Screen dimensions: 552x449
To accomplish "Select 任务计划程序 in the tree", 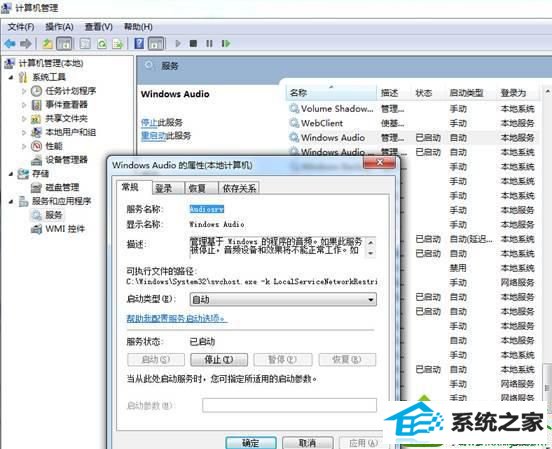I will click(70, 91).
